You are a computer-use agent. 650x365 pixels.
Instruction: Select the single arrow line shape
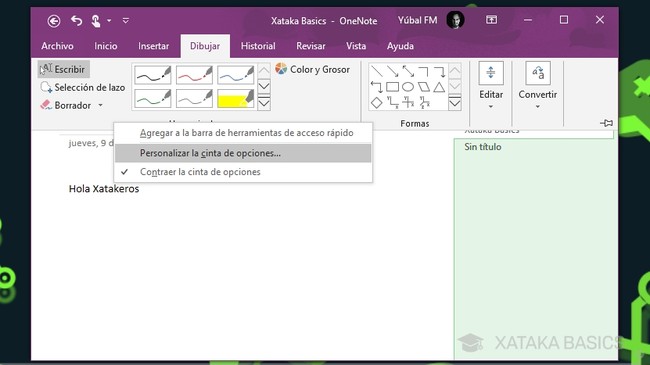coord(393,71)
